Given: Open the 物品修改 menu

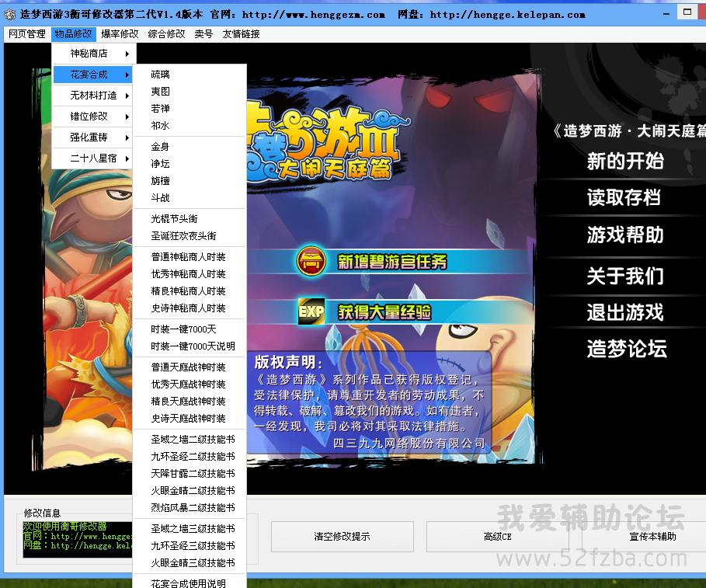Looking at the screenshot, I should pos(73,33).
